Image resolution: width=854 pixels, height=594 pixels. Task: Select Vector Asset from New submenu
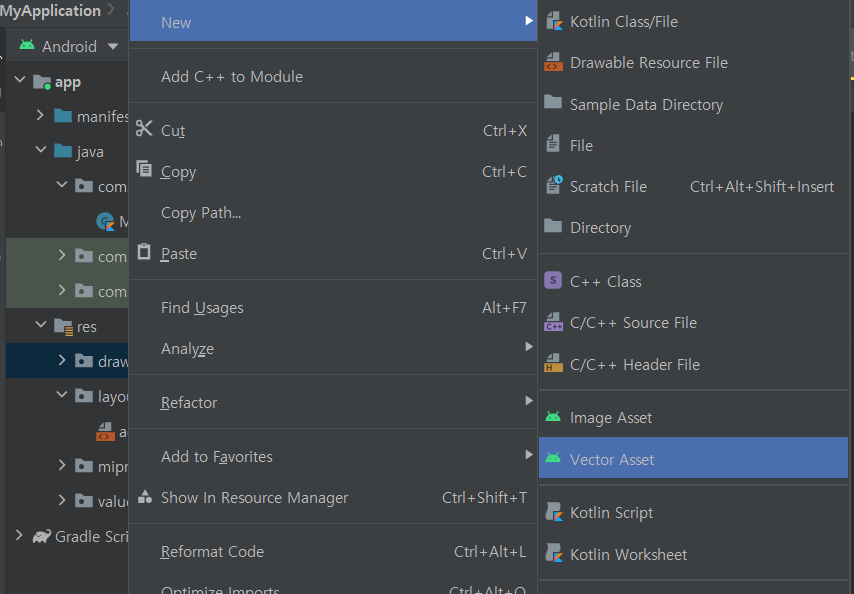(612, 460)
